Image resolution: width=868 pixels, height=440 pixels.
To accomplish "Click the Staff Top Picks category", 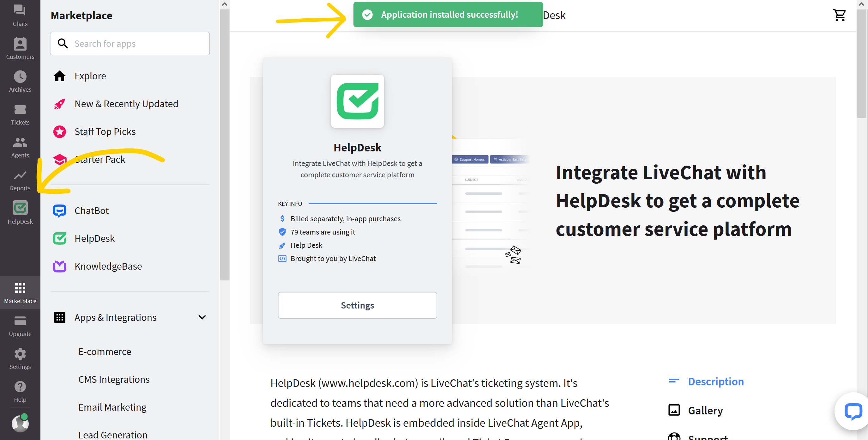I will [x=105, y=131].
